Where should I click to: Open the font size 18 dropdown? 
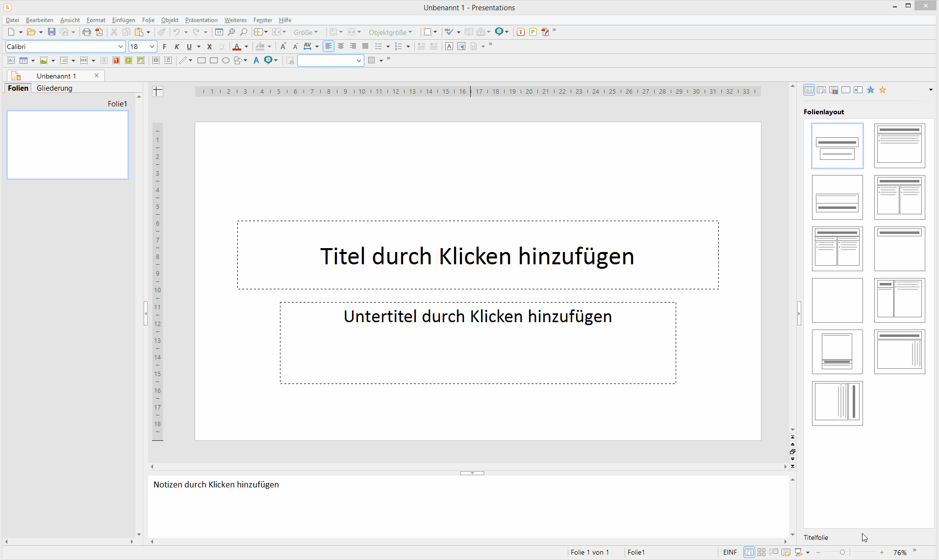point(152,47)
